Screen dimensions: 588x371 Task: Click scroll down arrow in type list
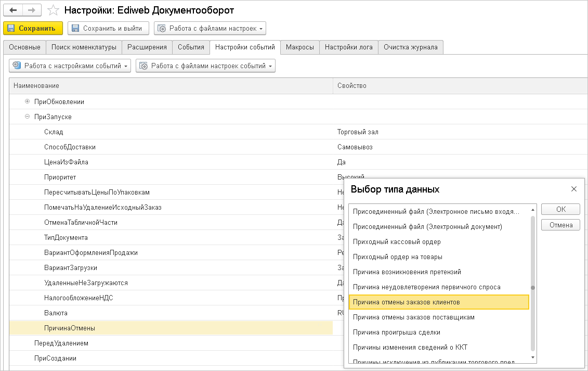[x=532, y=358]
